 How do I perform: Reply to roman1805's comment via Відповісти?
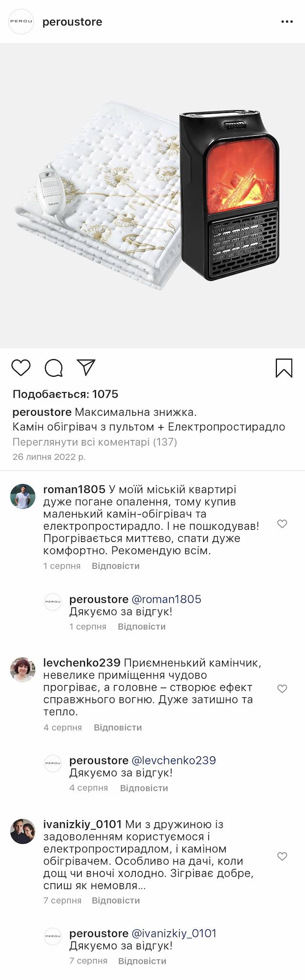tap(115, 566)
